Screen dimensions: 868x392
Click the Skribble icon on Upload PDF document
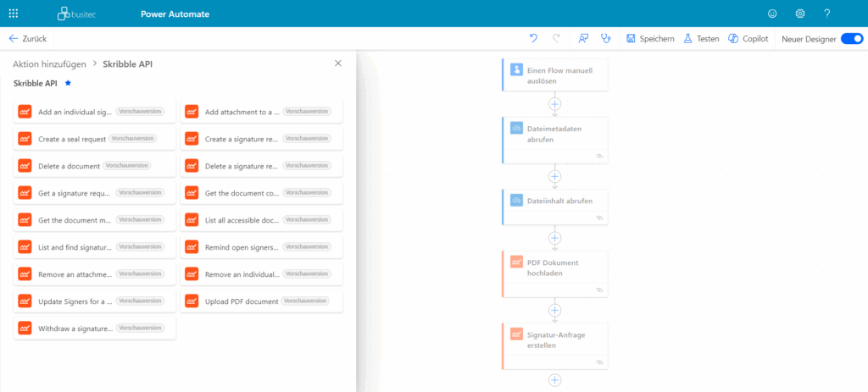pyautogui.click(x=192, y=301)
